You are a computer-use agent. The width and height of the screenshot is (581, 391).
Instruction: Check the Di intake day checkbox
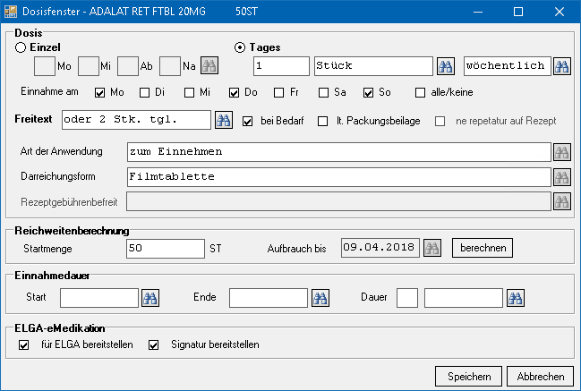[145, 93]
